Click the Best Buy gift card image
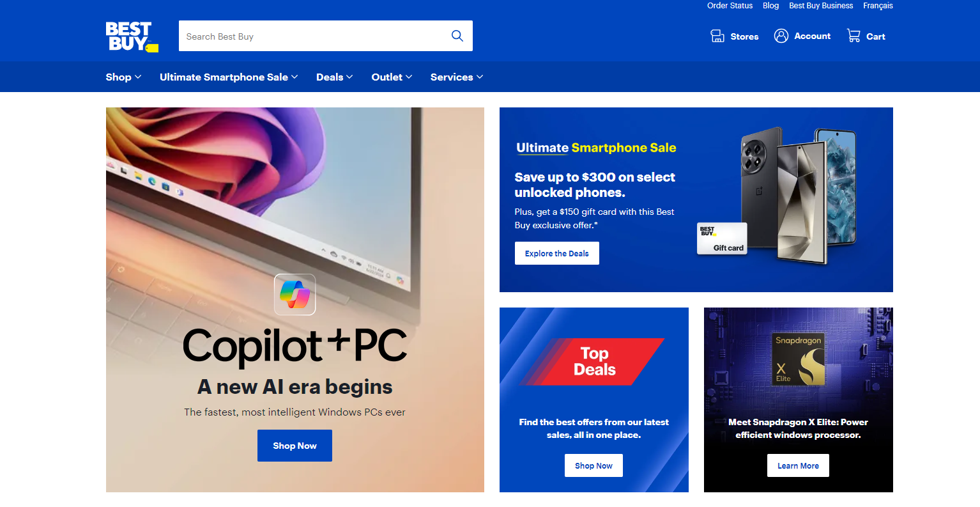Viewport: 980px width, 507px height. tap(722, 238)
